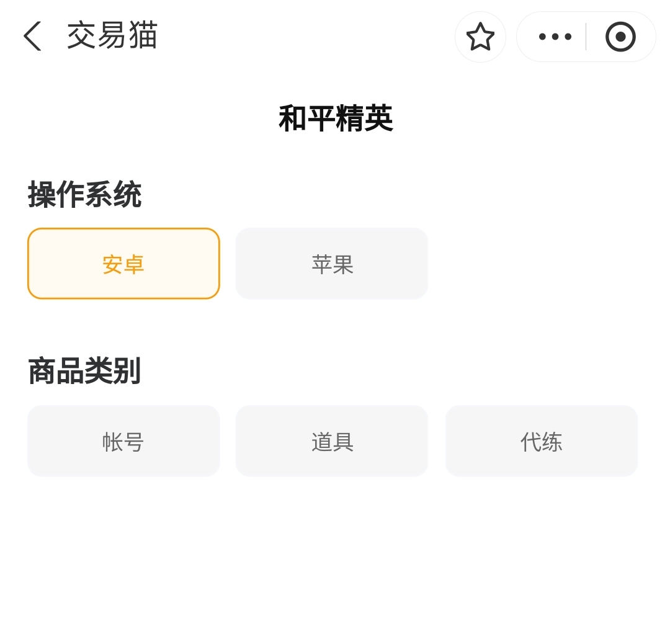Screen dimensions: 670x644
Task: Open the three-dot more menu
Action: (555, 37)
